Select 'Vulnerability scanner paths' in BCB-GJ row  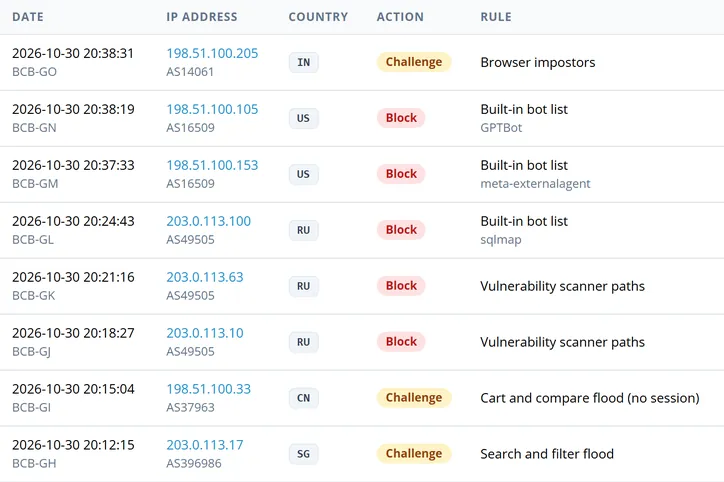point(562,342)
